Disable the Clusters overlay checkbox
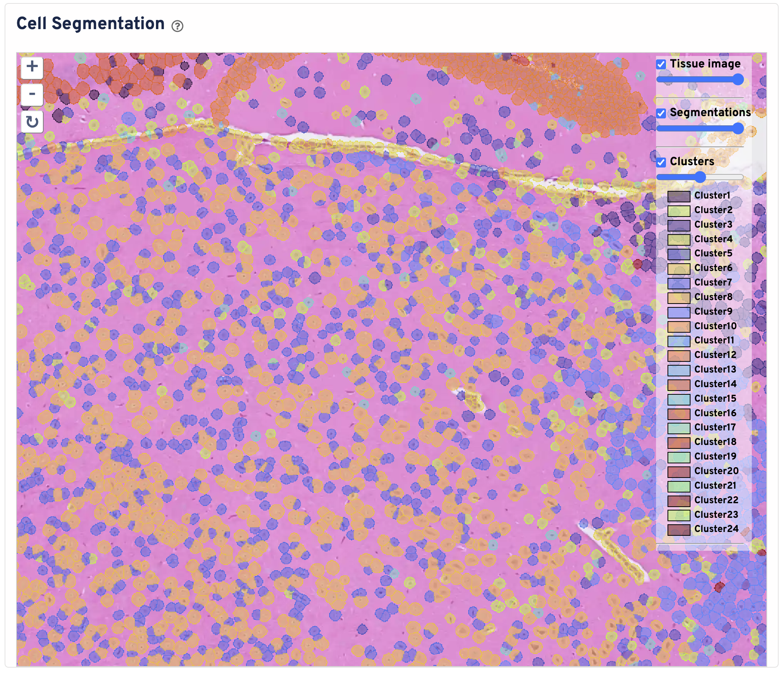The height and width of the screenshot is (673, 784). pos(661,162)
